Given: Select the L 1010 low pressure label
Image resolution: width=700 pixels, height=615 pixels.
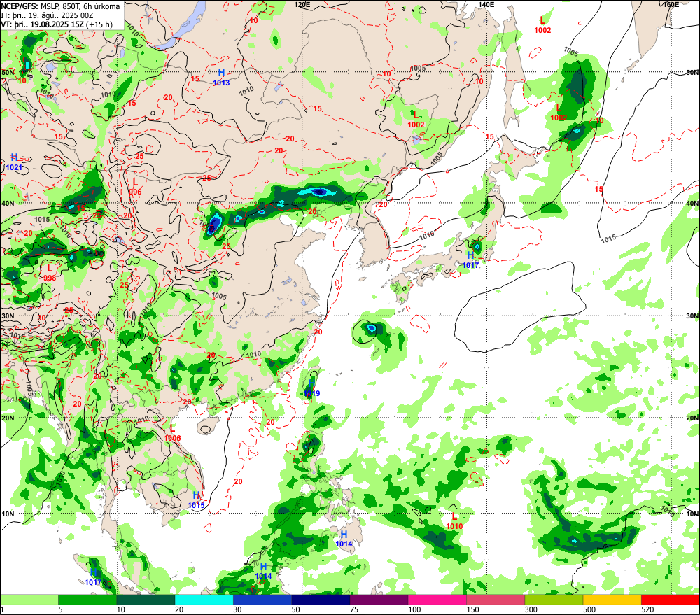Looking at the screenshot, I should [454, 521].
